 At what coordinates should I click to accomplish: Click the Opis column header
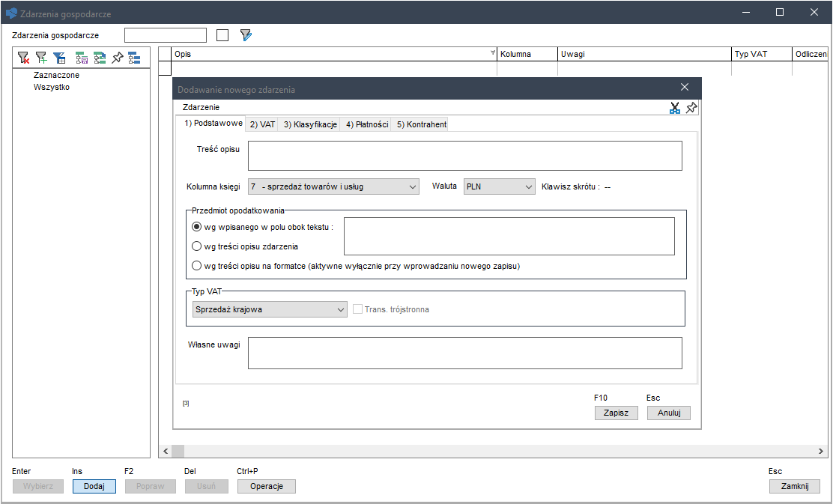(334, 54)
